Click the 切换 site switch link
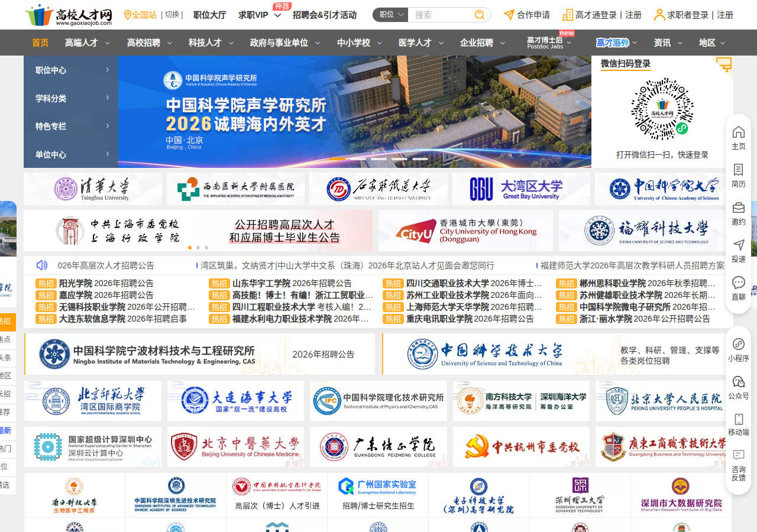This screenshot has width=757, height=532. click(172, 15)
